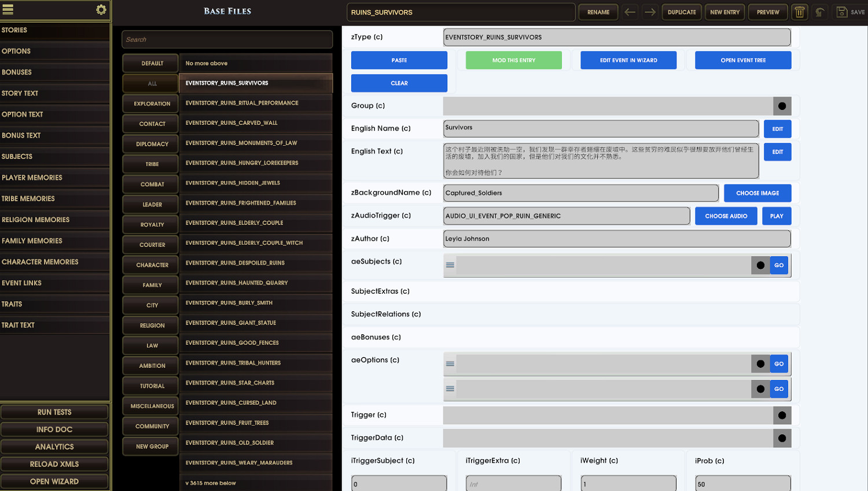Click the left arrow previous entry icon

pyautogui.click(x=630, y=12)
